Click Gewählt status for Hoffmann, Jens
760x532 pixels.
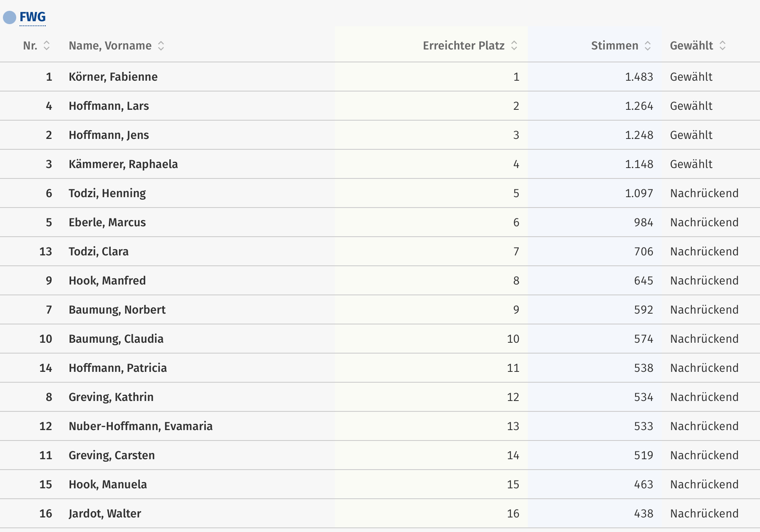coord(691,135)
